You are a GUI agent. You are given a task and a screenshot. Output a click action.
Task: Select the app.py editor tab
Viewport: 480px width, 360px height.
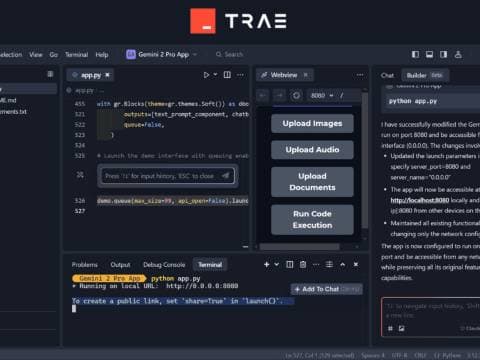tap(90, 75)
